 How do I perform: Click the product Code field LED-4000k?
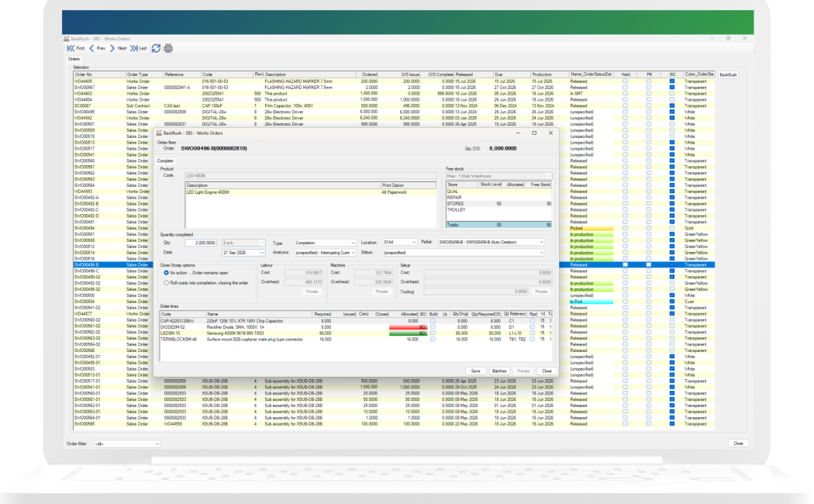pyautogui.click(x=310, y=176)
